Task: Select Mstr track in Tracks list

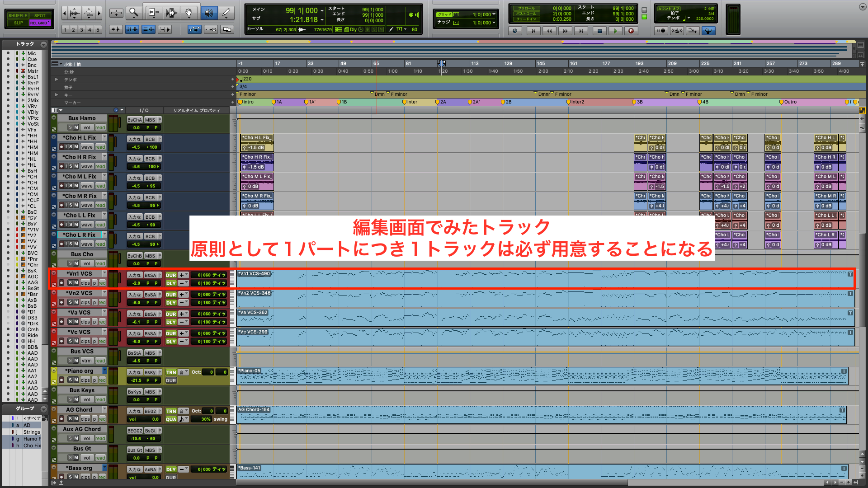Action: [x=33, y=71]
